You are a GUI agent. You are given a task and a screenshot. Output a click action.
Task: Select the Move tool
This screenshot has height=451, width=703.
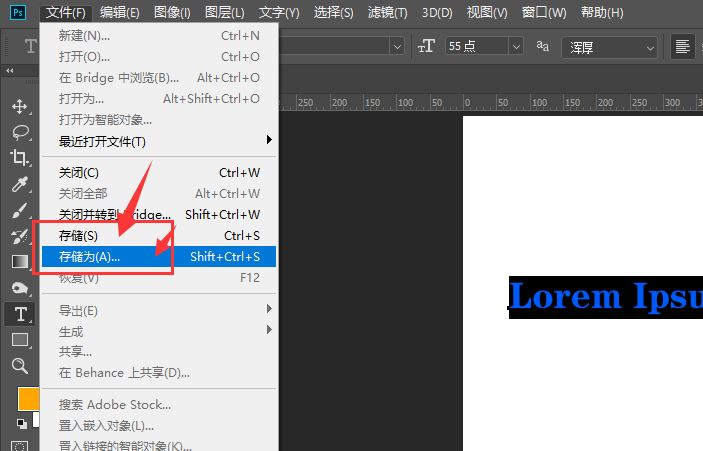19,106
